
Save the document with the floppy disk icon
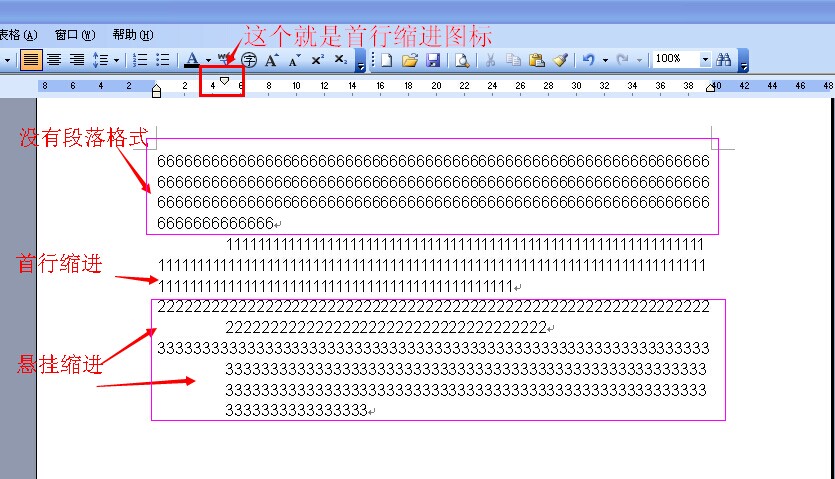coord(433,60)
